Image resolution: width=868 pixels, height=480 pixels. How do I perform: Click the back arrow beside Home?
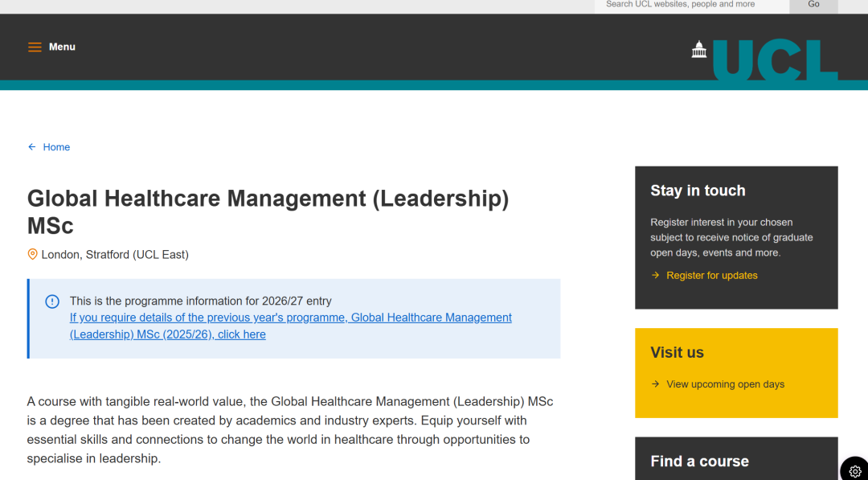(32, 147)
